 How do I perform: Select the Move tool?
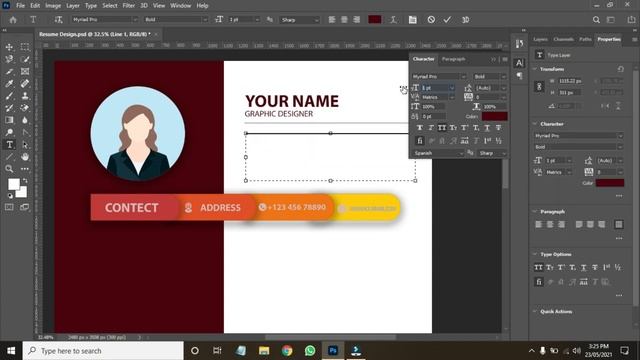[9, 47]
